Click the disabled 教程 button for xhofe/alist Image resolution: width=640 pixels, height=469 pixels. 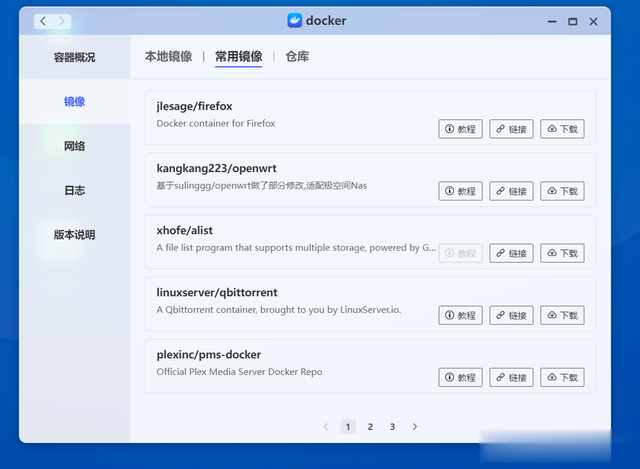tap(460, 253)
